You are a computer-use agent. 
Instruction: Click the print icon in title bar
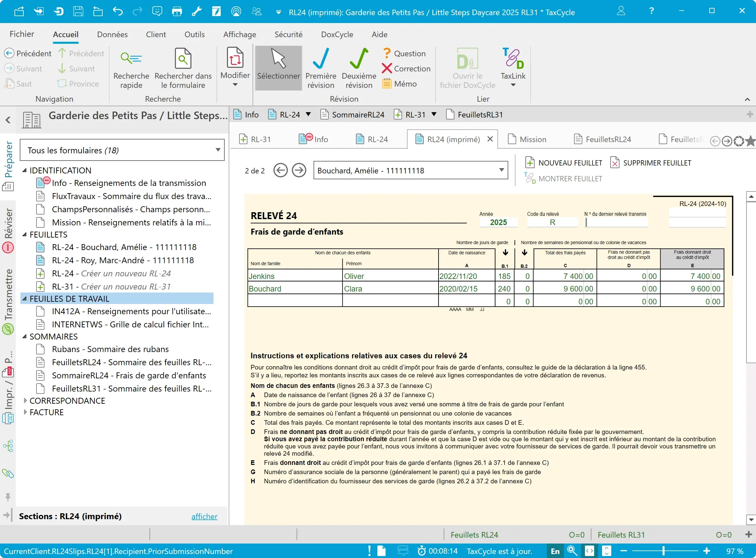(x=177, y=12)
